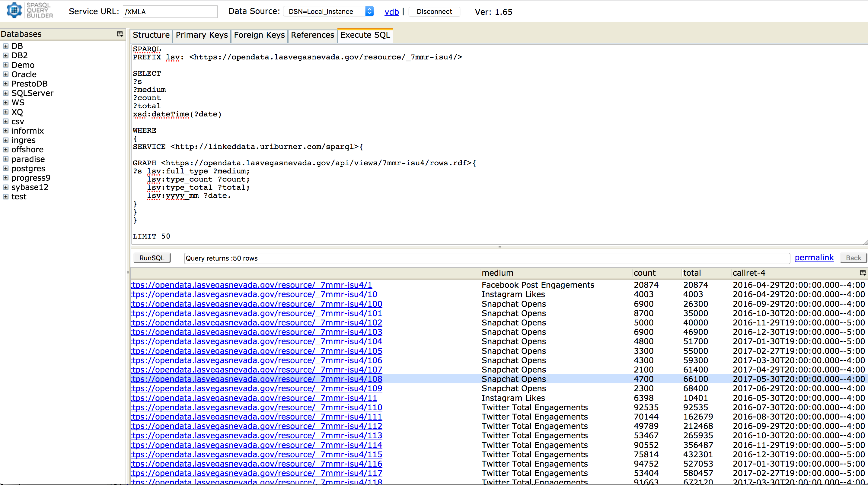This screenshot has width=868, height=485.
Task: Expand the Oracle database node
Action: (x=5, y=74)
